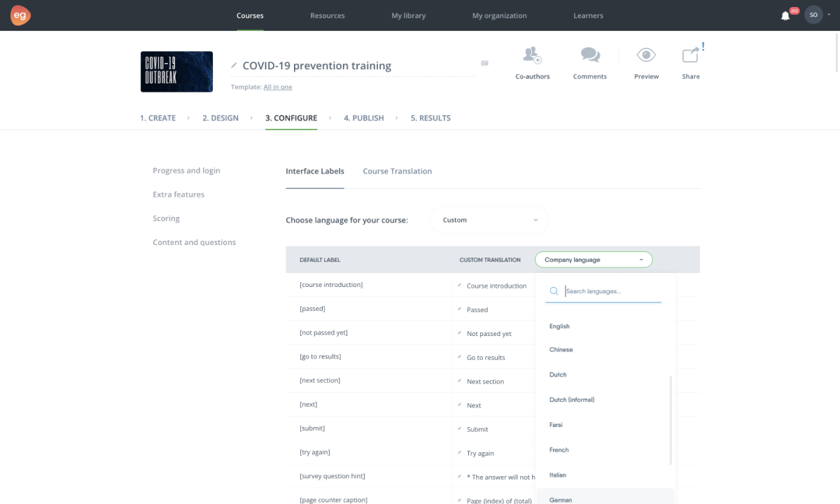Screen dimensions: 840x504
Task: Open Scoring settings
Action: 166,218
